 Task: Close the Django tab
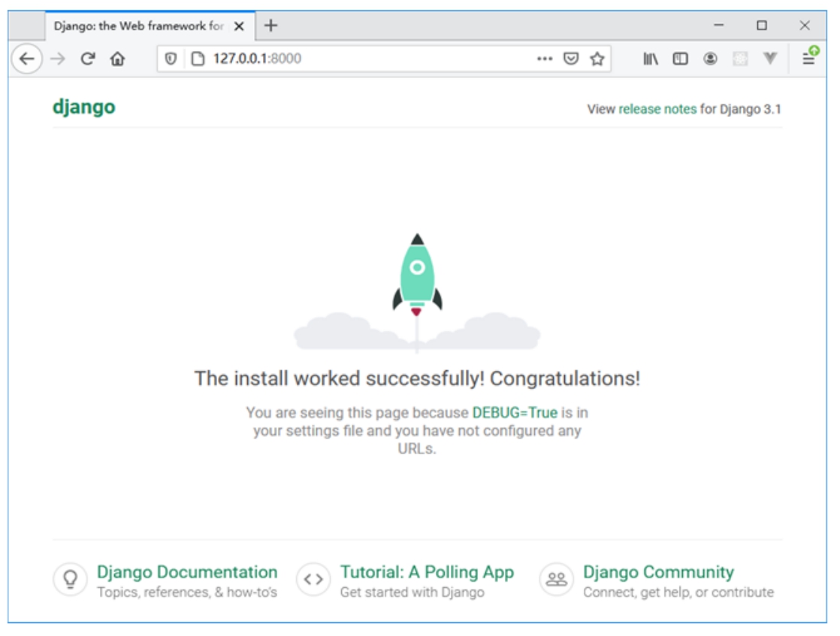(x=240, y=26)
